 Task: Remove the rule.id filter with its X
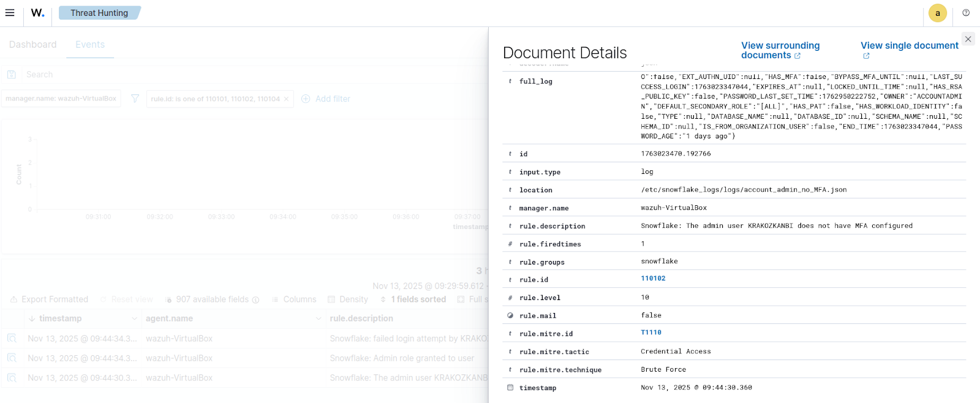point(286,99)
